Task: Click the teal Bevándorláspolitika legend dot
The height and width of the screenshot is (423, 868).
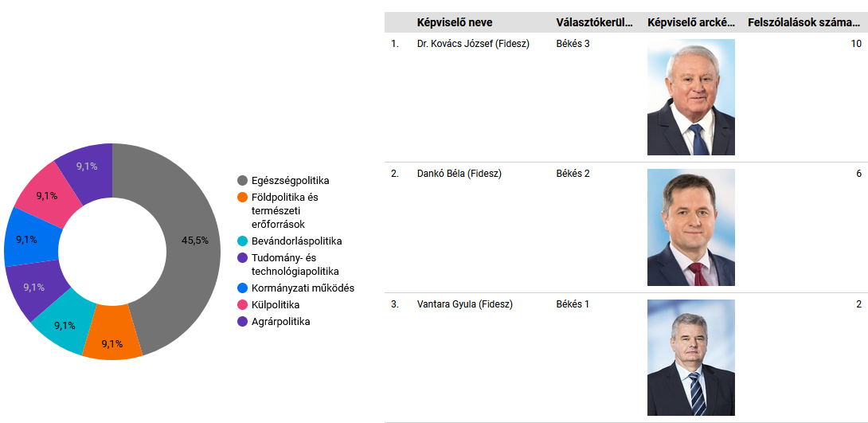Action: pyautogui.click(x=242, y=241)
